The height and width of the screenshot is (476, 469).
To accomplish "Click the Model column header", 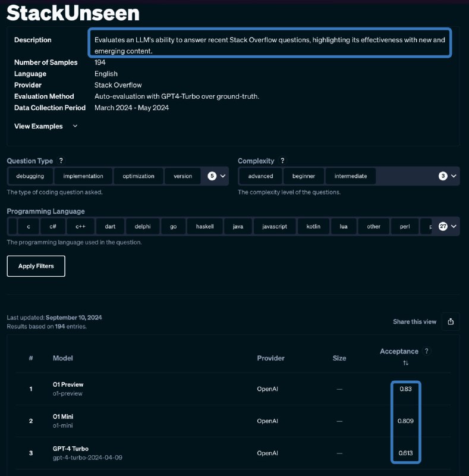I will coord(63,358).
